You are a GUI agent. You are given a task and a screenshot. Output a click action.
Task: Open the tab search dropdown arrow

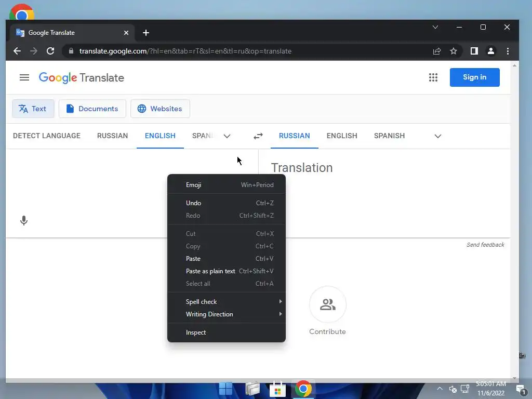click(x=435, y=27)
